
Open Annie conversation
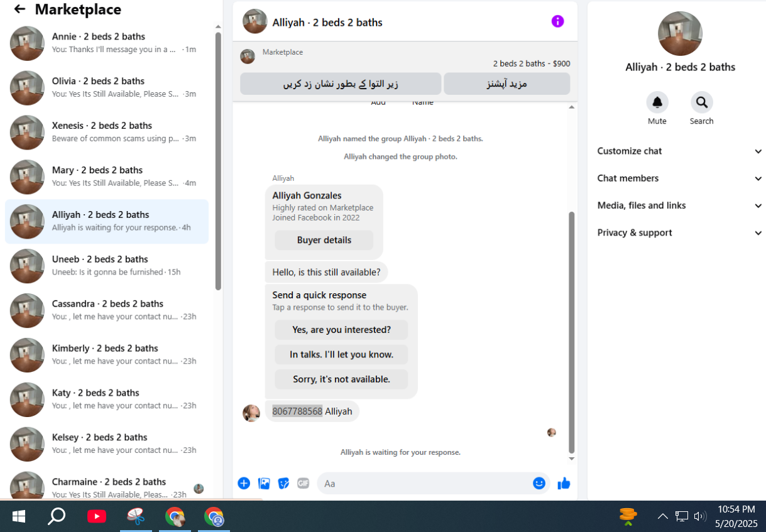click(x=107, y=43)
